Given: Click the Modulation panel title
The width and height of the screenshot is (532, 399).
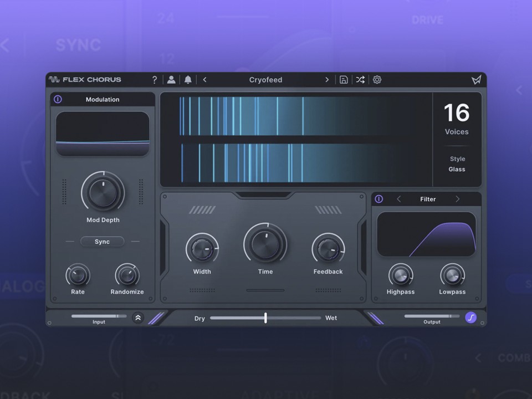Looking at the screenshot, I should coord(103,99).
